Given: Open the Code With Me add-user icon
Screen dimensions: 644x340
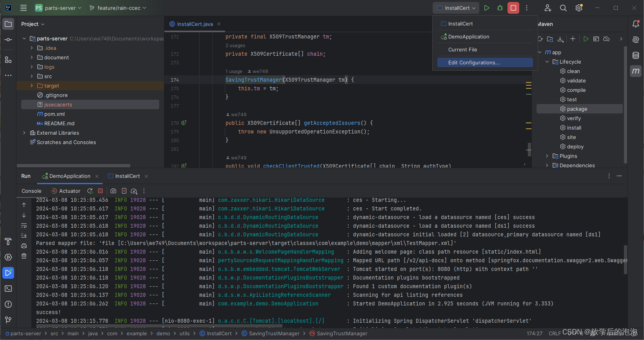Looking at the screenshot, I should 548,8.
